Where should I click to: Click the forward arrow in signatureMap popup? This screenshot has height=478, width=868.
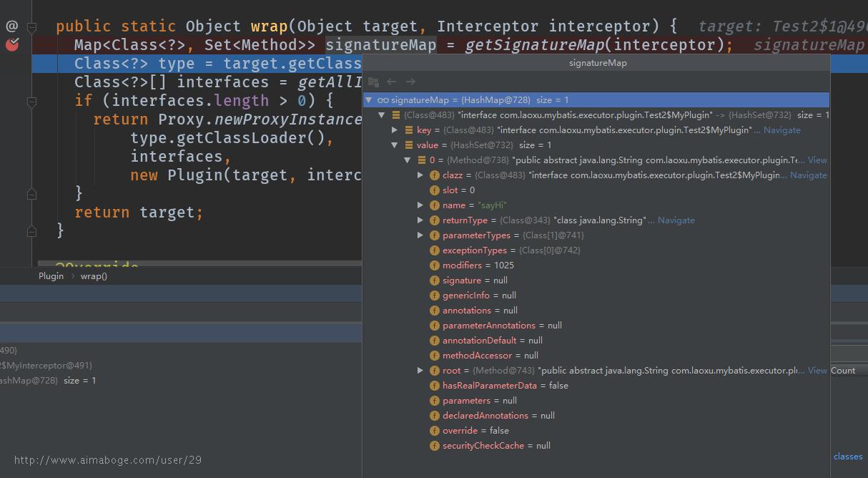[410, 82]
